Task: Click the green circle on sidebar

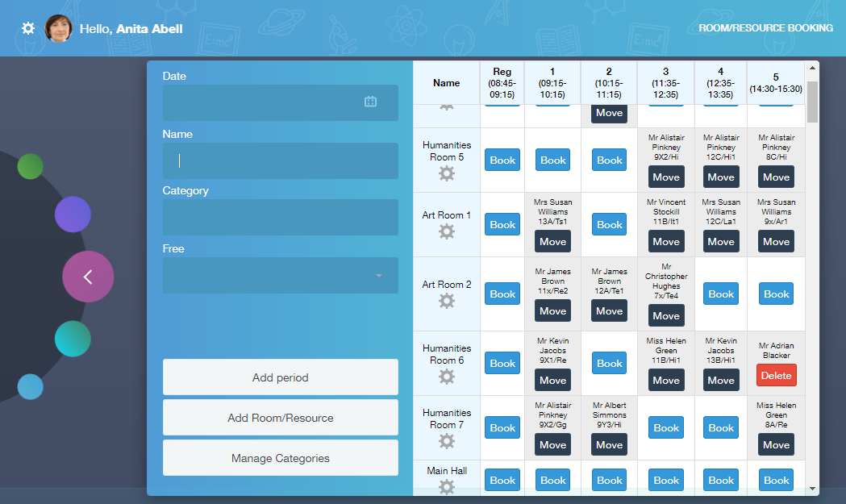Action: [30, 166]
